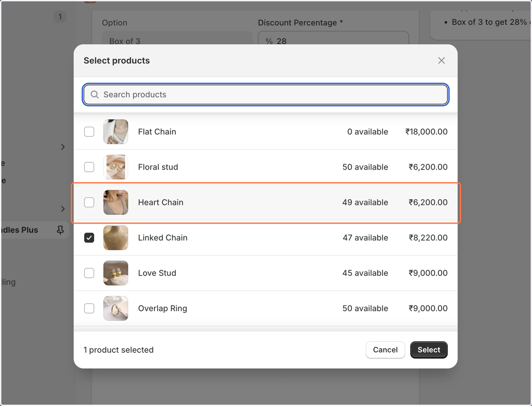Expand the lower sidebar chevron
Screen dimensions: 532x406
[63, 209]
